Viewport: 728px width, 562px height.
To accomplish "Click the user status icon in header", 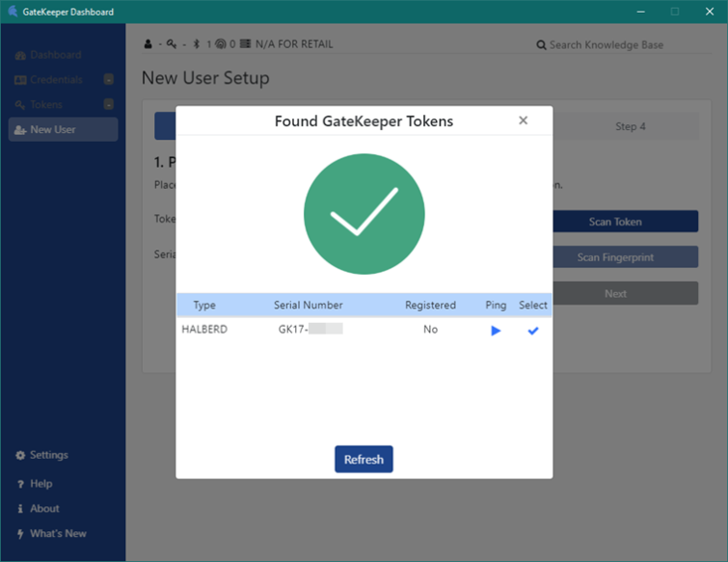I will tap(148, 44).
